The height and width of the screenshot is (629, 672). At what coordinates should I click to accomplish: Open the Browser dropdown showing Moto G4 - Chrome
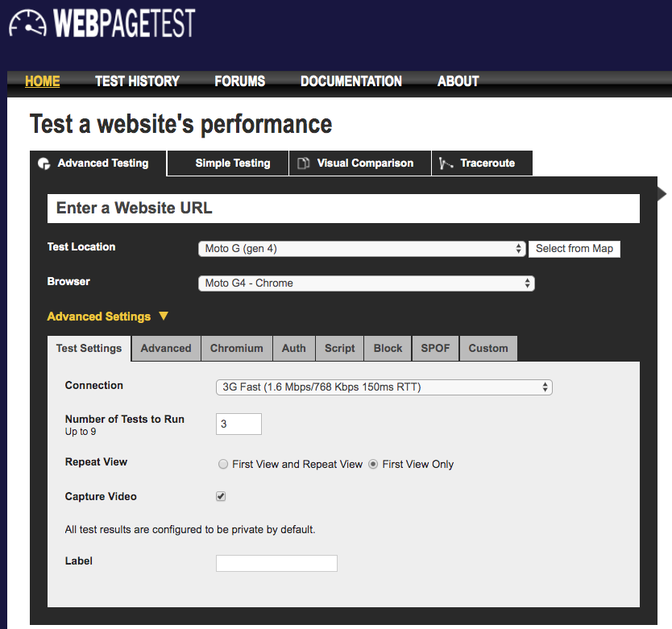(367, 283)
